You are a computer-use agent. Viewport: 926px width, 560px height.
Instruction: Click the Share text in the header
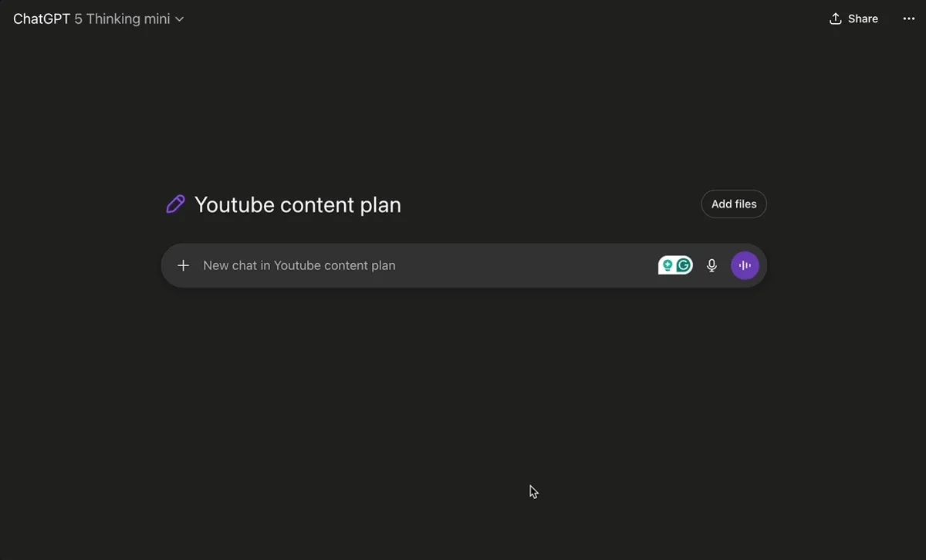click(x=863, y=19)
